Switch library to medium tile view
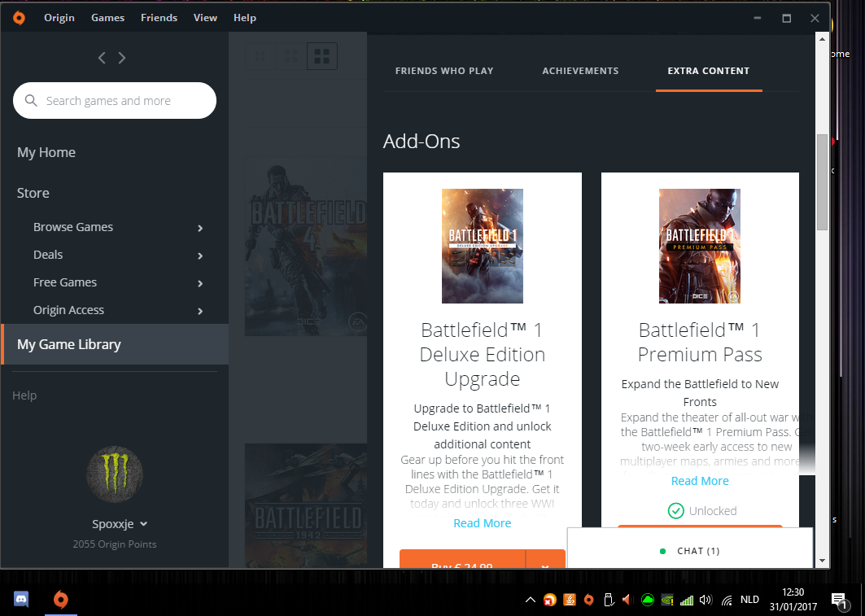Image resolution: width=865 pixels, height=616 pixels. coord(291,56)
